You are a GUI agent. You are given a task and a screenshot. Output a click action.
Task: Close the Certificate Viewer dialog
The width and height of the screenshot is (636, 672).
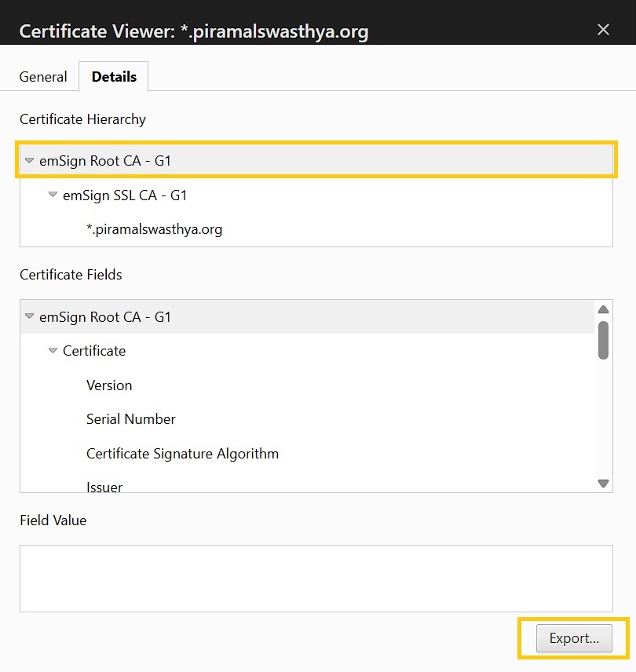pyautogui.click(x=603, y=30)
